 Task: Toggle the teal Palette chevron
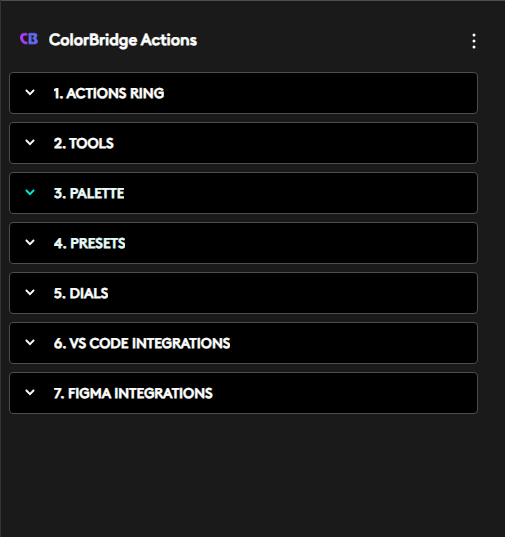click(x=30, y=192)
